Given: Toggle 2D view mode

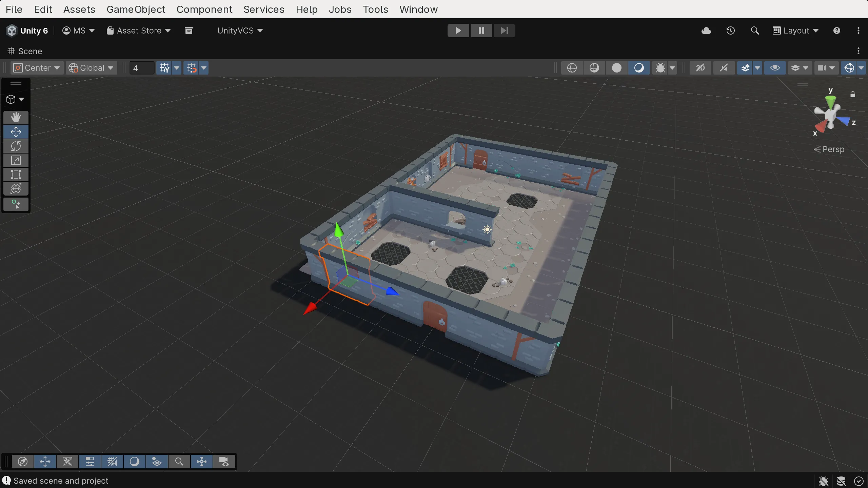Looking at the screenshot, I should (700, 68).
